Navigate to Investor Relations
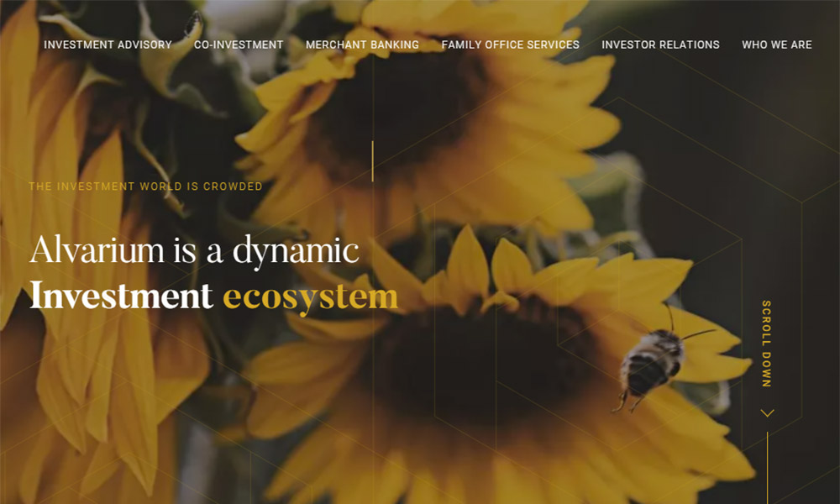The image size is (840, 504). coord(660,45)
